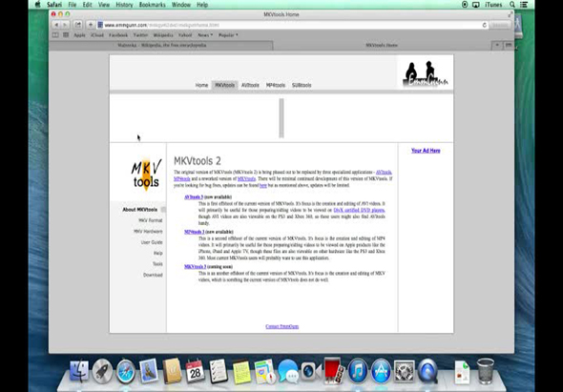Image resolution: width=563 pixels, height=392 pixels.
Task: Click the AVItools site navigation tab
Action: (x=250, y=85)
